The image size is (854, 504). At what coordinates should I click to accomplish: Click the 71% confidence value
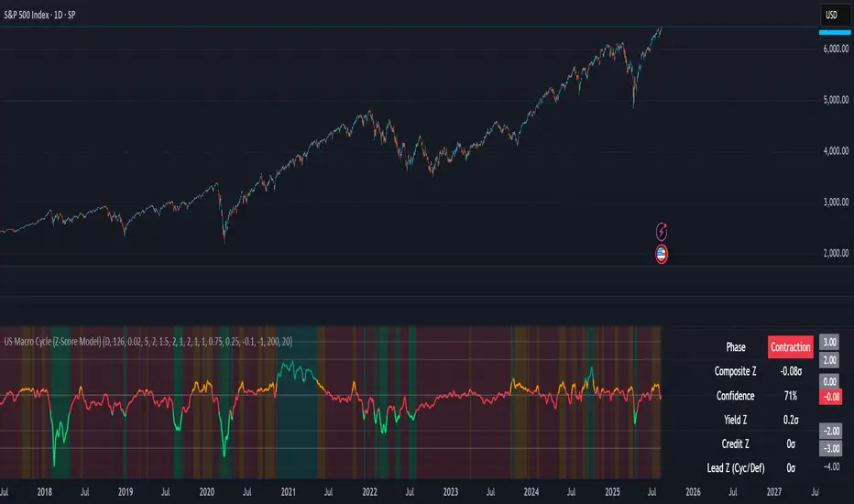pos(791,396)
